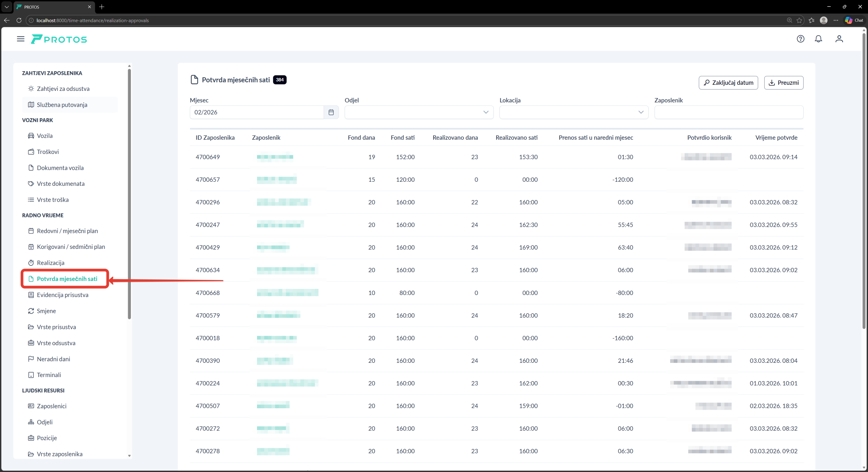The image size is (868, 472).
Task: Bookmark page with the star icon
Action: 799,20
